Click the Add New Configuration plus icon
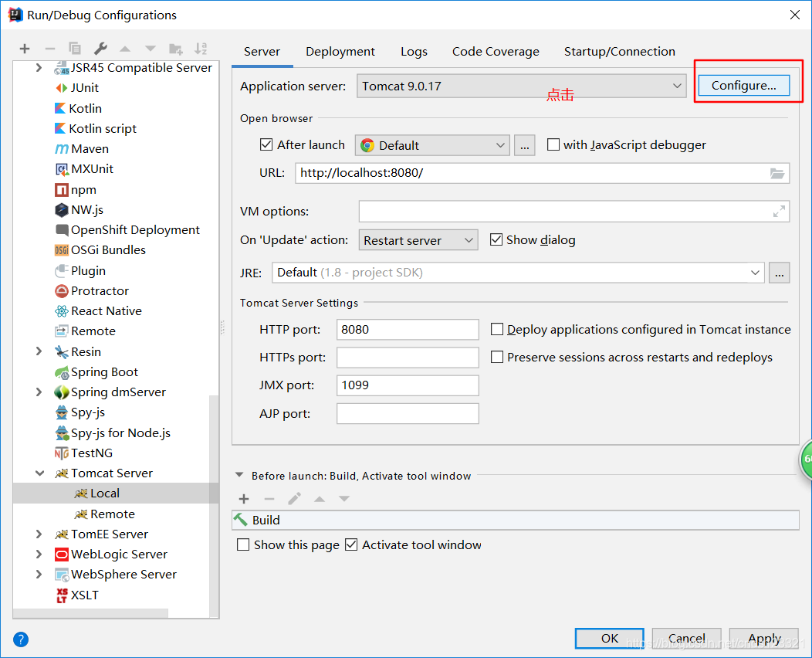The width and height of the screenshot is (812, 658). point(25,49)
